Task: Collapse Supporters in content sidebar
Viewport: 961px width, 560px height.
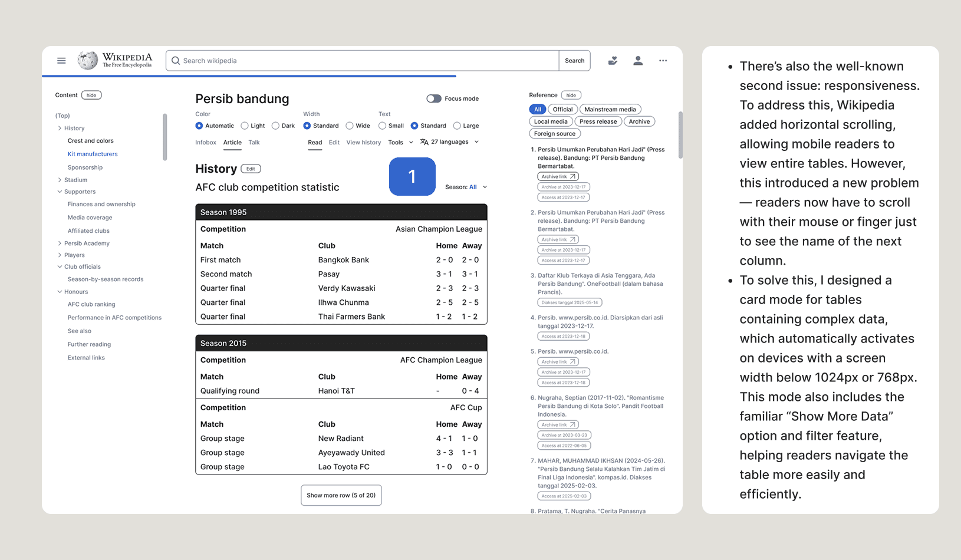Action: (60, 192)
